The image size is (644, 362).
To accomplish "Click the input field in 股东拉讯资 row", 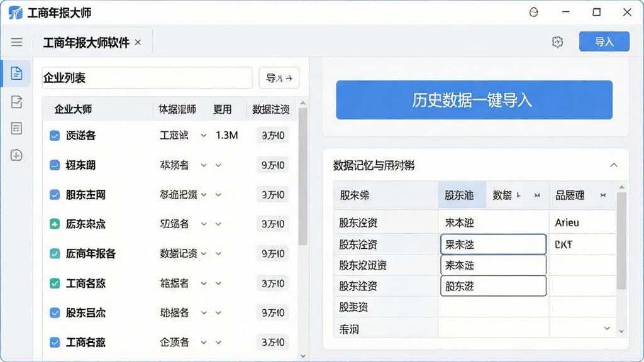I will (x=493, y=266).
